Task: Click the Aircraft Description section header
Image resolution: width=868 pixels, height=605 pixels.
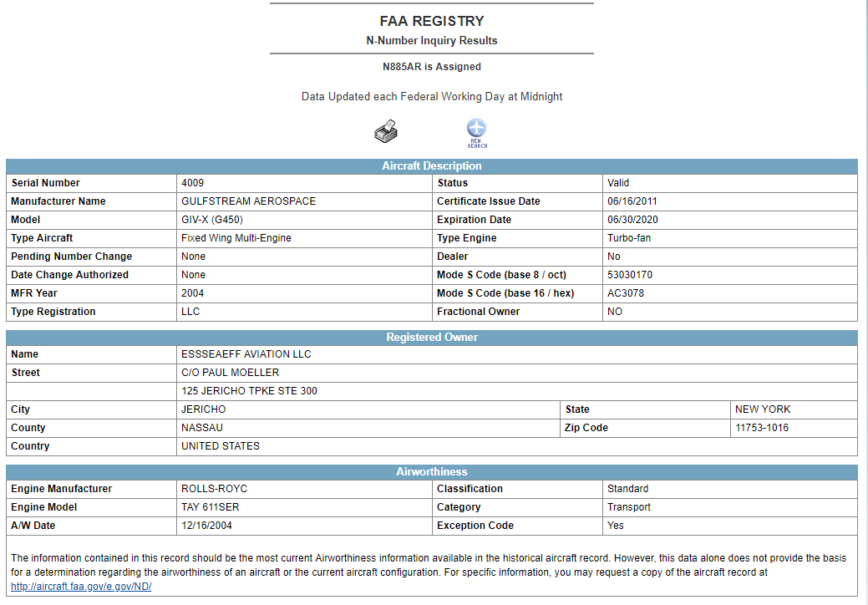Action: (x=432, y=165)
